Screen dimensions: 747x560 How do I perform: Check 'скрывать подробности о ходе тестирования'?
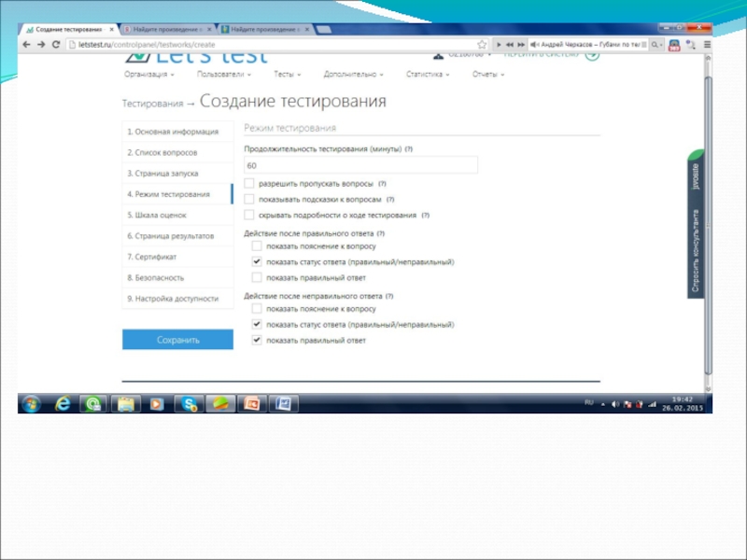248,215
